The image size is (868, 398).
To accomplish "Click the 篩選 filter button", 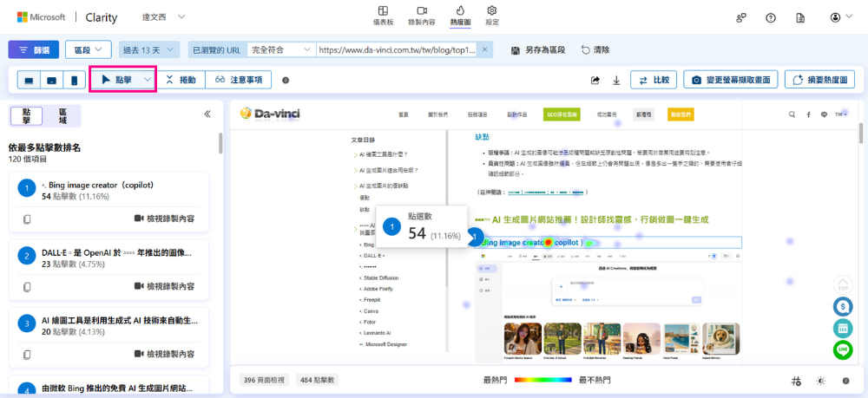I will coord(34,49).
